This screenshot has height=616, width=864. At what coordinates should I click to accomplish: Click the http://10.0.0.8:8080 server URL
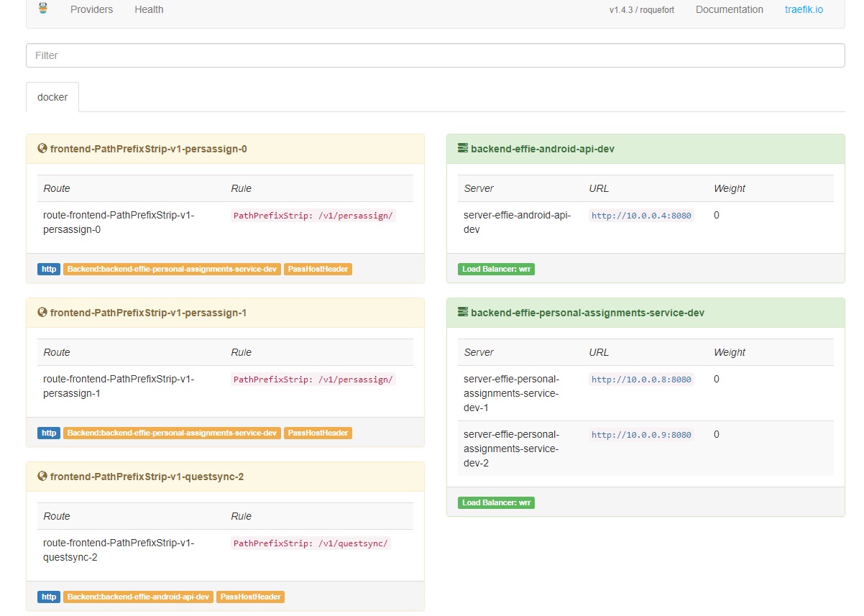[640, 379]
